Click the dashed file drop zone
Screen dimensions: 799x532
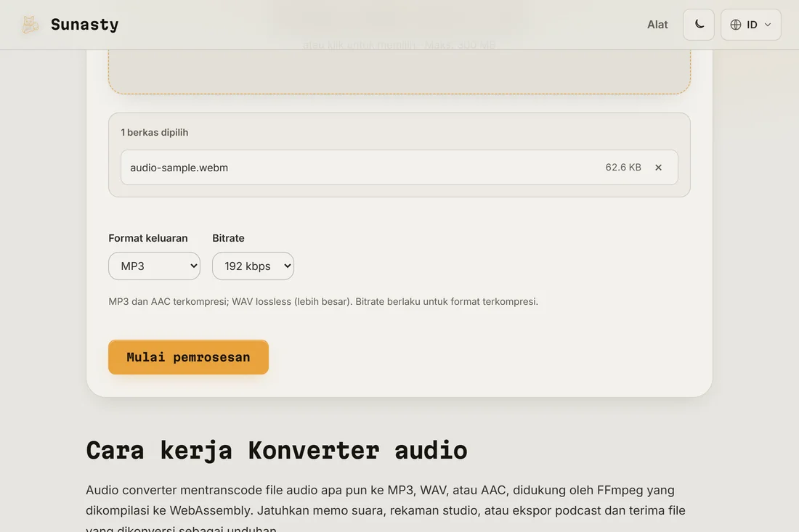[x=399, y=71]
